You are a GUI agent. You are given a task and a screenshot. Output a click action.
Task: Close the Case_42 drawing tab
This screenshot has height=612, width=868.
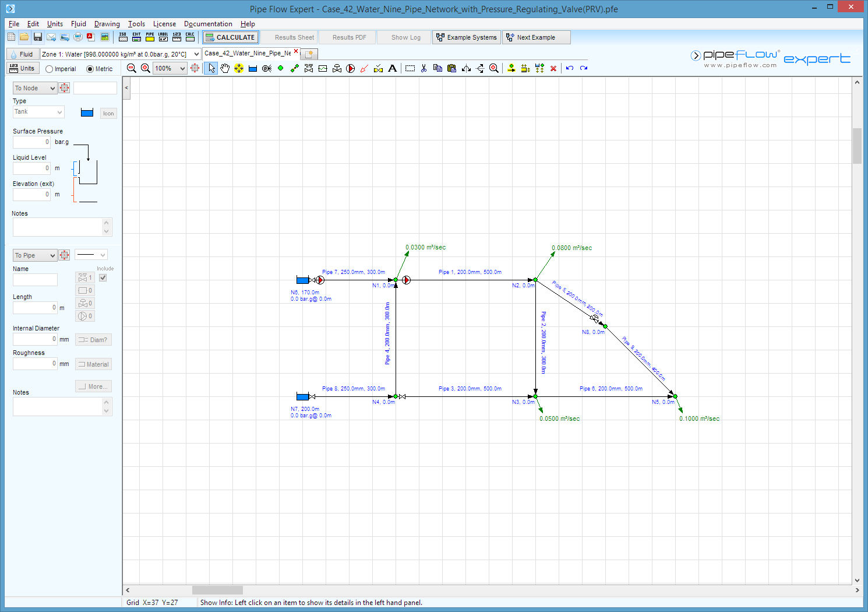click(296, 51)
